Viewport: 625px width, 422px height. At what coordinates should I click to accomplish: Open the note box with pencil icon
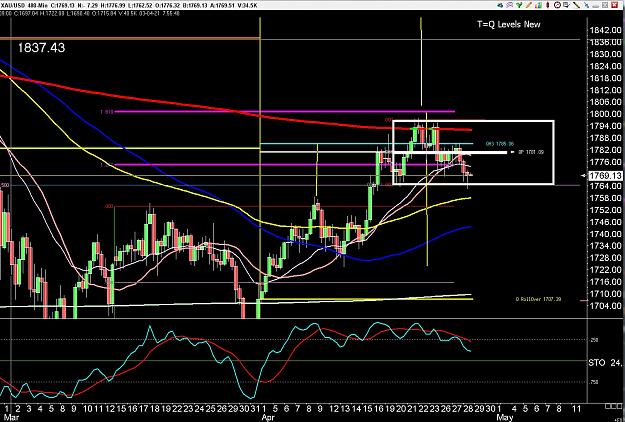coord(566,5)
